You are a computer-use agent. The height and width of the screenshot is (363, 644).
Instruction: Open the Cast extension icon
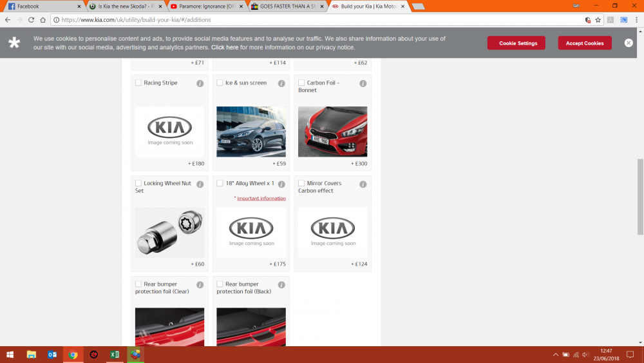click(x=623, y=20)
